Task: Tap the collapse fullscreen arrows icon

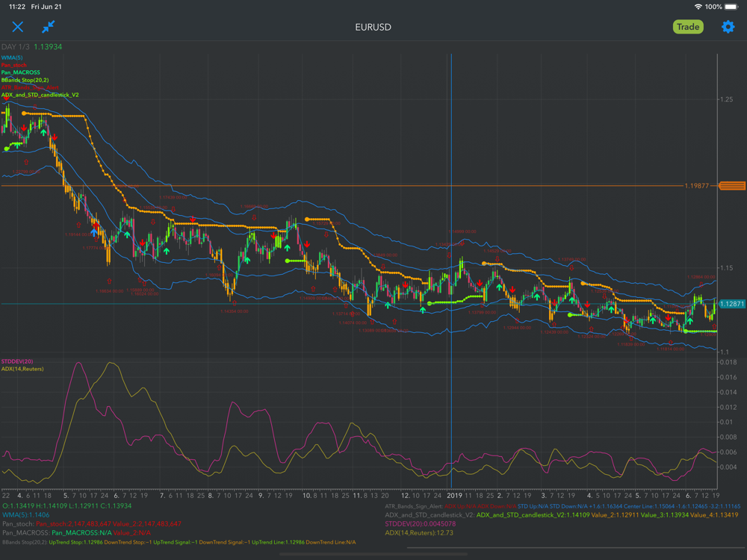Action: pyautogui.click(x=49, y=27)
